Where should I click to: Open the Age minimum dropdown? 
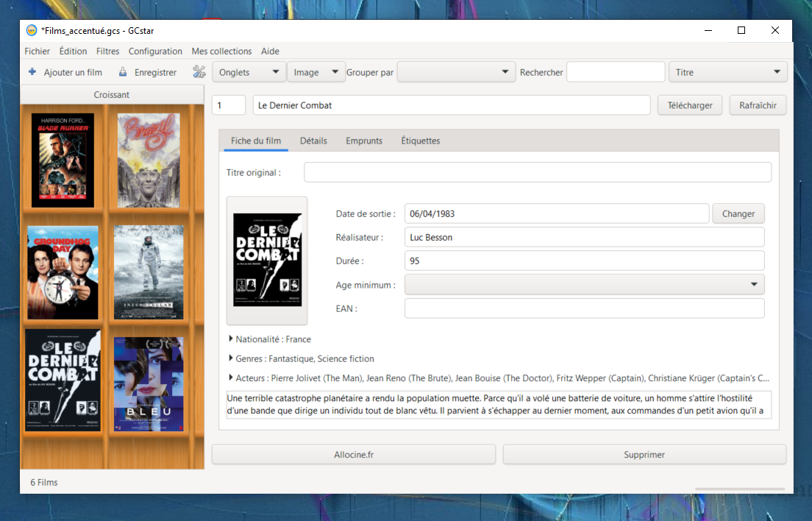[584, 284]
